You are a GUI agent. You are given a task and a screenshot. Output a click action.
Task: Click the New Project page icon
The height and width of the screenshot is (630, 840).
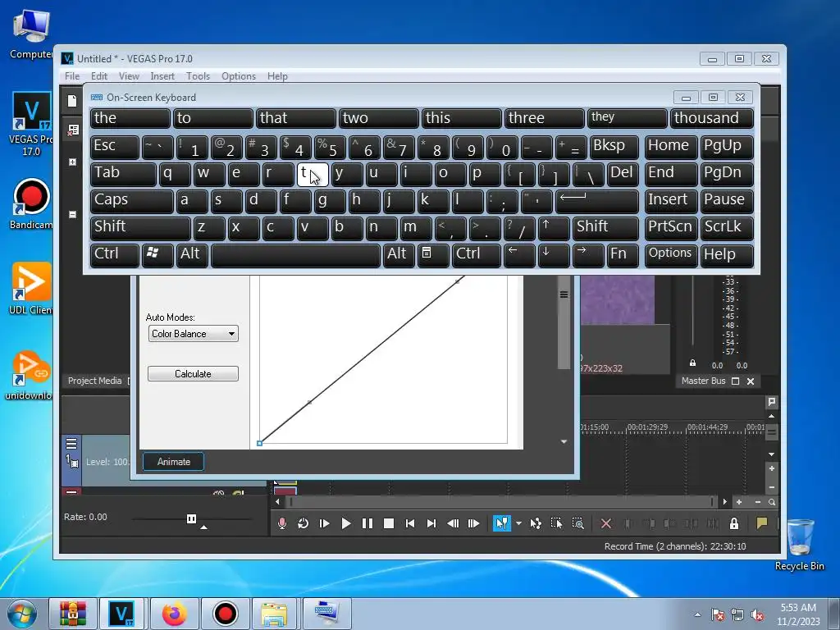[72, 101]
